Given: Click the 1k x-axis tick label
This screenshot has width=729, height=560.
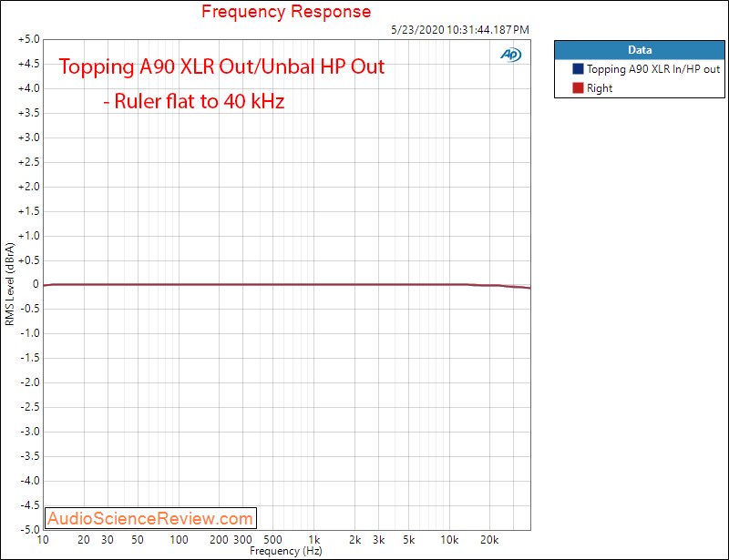Looking at the screenshot, I should [314, 540].
